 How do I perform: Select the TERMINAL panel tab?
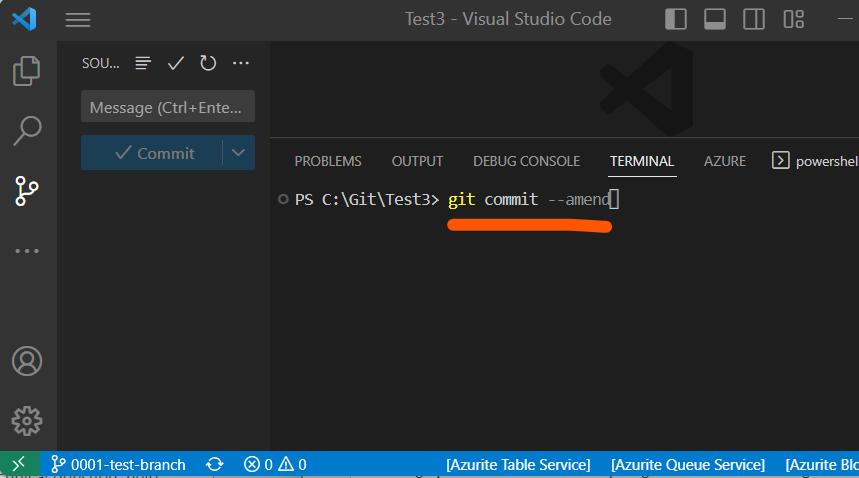(x=642, y=161)
